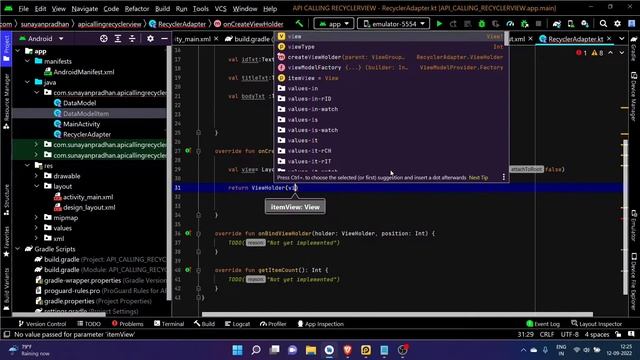Collapse the Gradle Scripts node
The height and width of the screenshot is (360, 640).
click(18, 249)
